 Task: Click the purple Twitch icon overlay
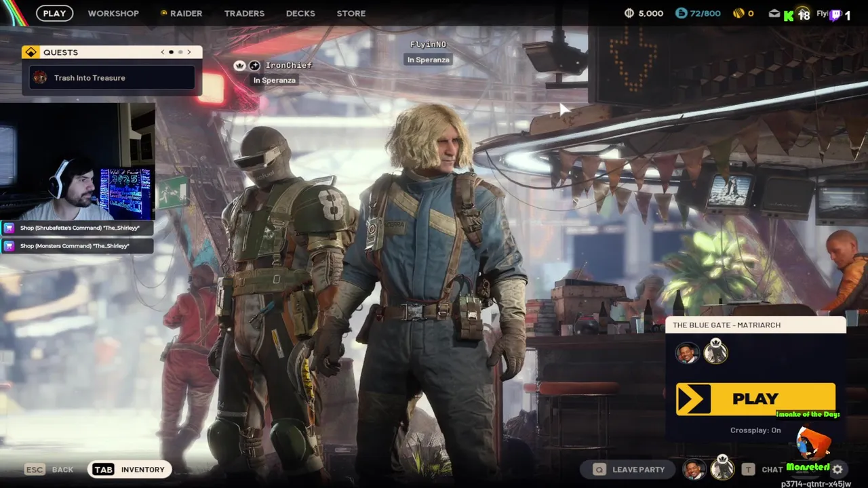[x=835, y=15]
